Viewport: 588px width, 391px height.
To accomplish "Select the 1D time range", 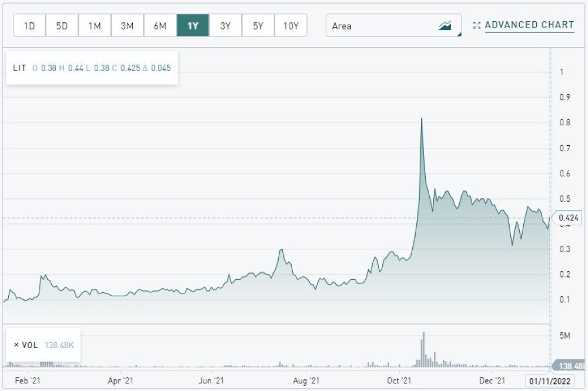I will (x=29, y=25).
